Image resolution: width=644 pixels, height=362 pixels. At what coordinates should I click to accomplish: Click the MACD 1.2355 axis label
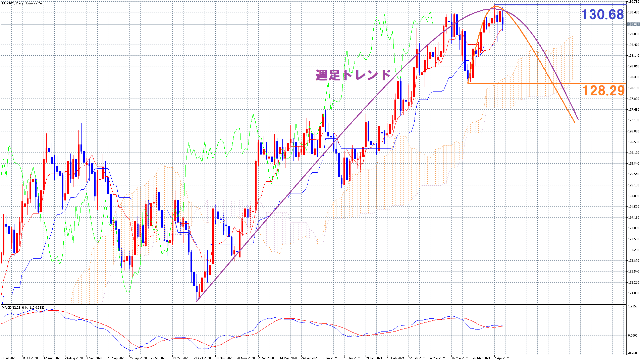(x=633, y=306)
